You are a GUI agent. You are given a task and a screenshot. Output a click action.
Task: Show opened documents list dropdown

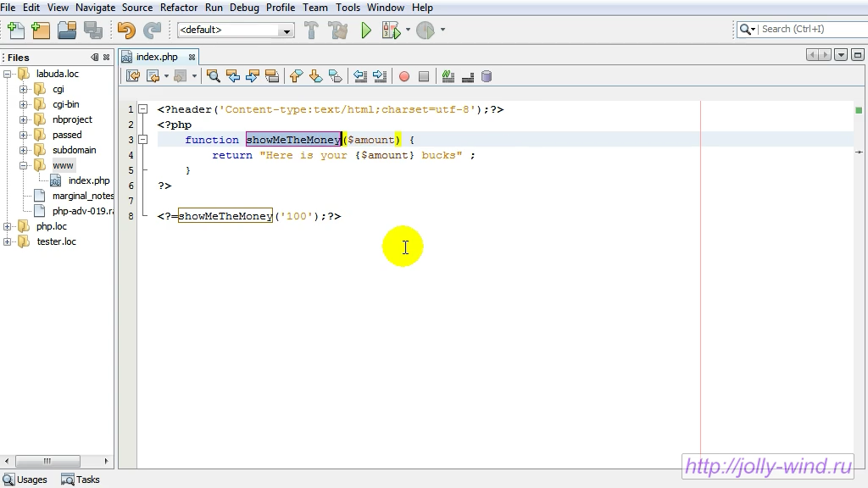(x=841, y=55)
